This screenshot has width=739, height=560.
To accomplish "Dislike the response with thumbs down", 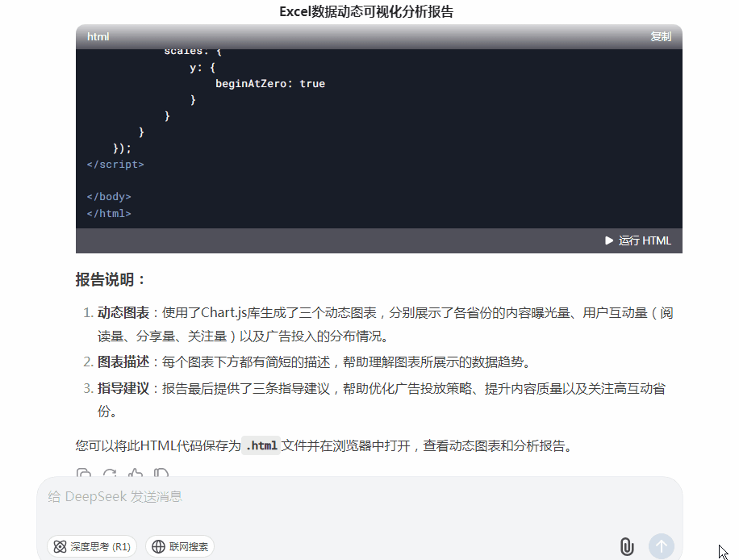I will pos(161,473).
